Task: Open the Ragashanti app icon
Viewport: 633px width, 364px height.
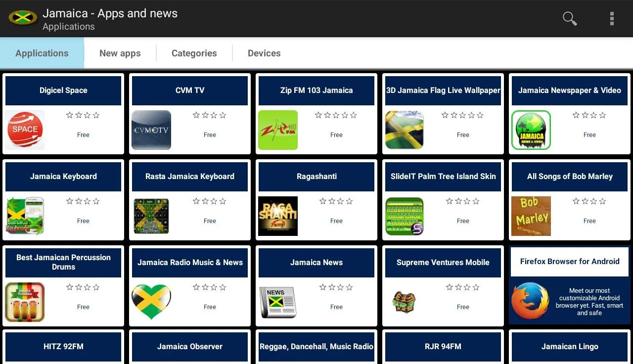Action: point(278,216)
